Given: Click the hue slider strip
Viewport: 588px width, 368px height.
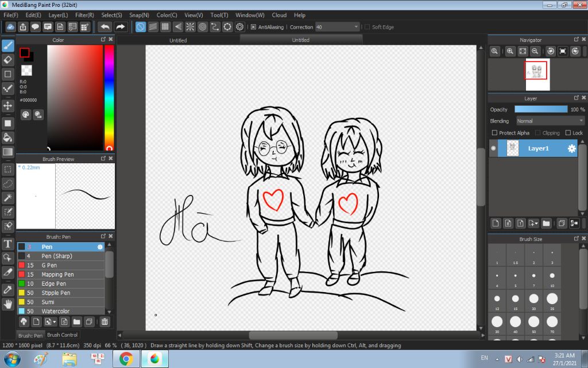Looking at the screenshot, I should (109, 98).
